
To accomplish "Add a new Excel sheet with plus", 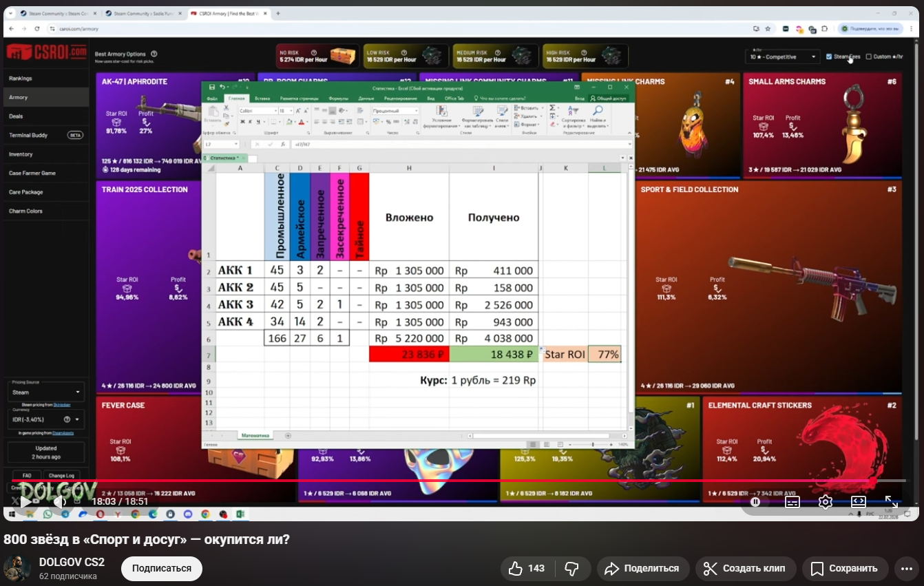I will [288, 435].
